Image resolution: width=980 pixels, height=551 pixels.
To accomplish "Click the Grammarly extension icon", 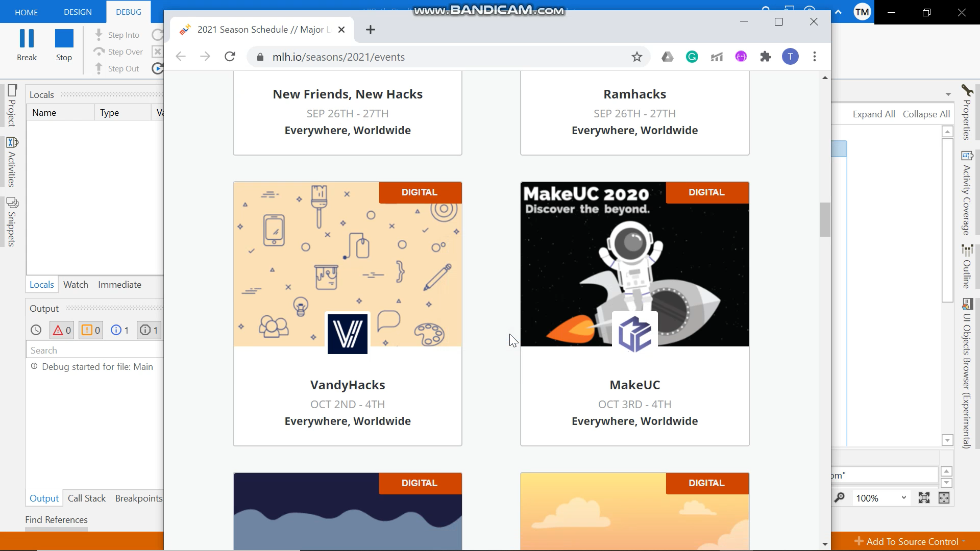I will [x=692, y=57].
